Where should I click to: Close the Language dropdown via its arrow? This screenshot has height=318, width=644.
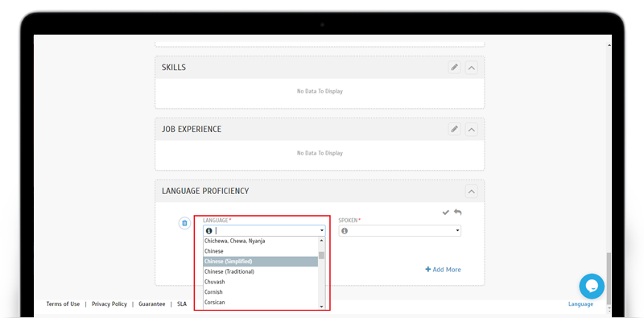[x=321, y=231]
